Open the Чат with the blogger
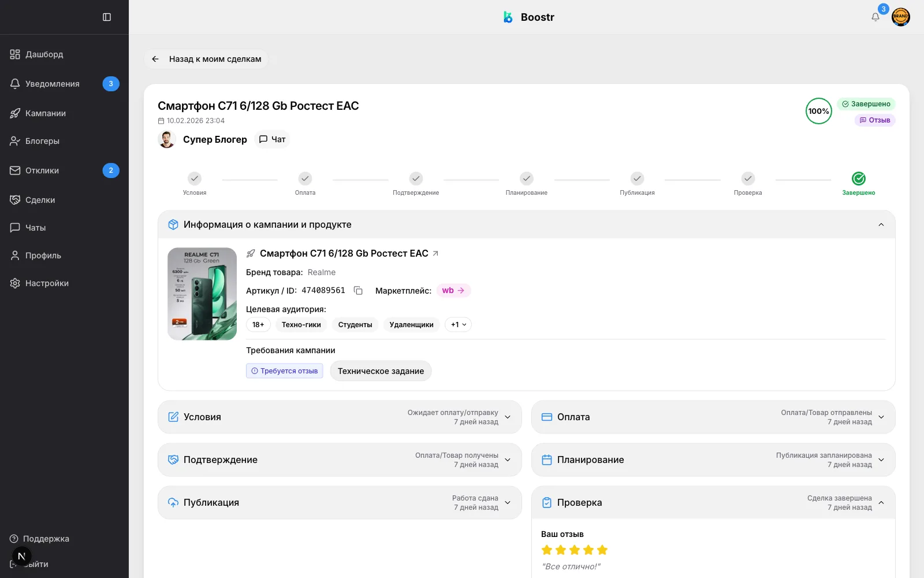 pyautogui.click(x=272, y=139)
